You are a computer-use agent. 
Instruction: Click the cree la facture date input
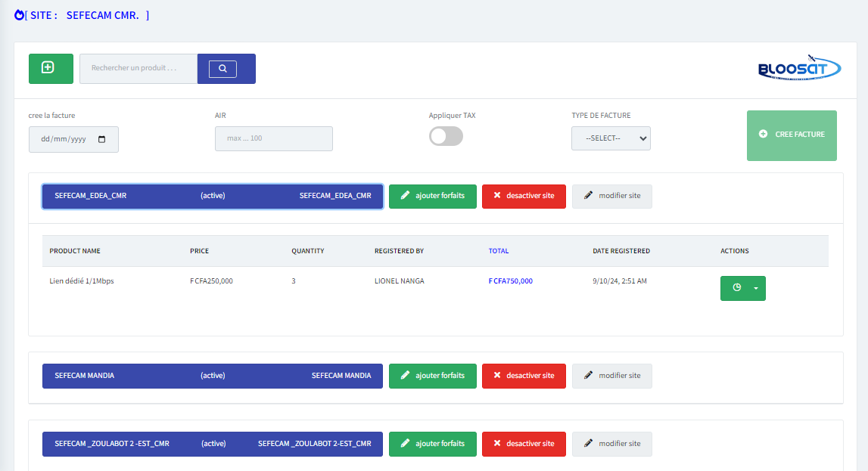(x=73, y=139)
